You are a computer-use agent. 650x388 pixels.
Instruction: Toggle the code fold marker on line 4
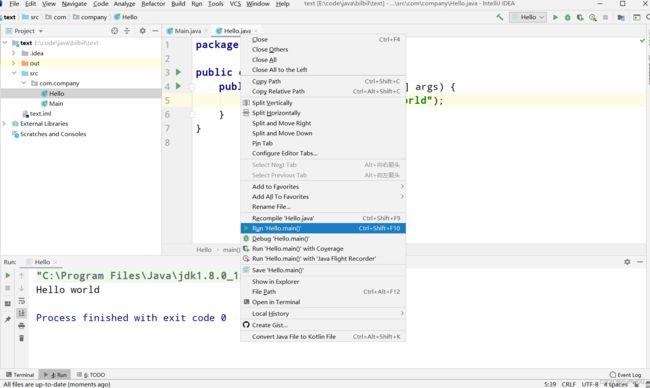[x=192, y=87]
